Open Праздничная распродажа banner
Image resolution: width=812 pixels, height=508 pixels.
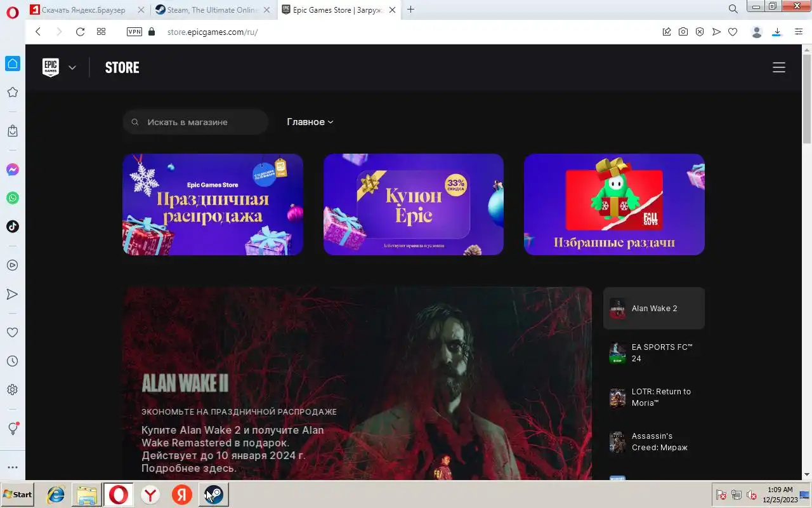[213, 204]
